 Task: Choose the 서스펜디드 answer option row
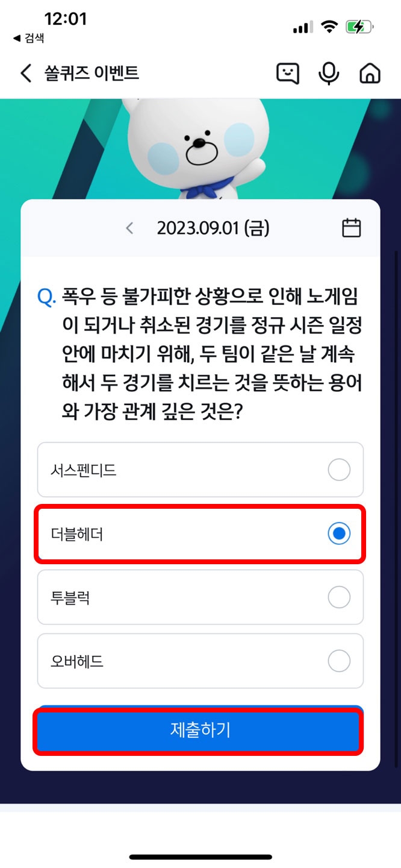(200, 470)
